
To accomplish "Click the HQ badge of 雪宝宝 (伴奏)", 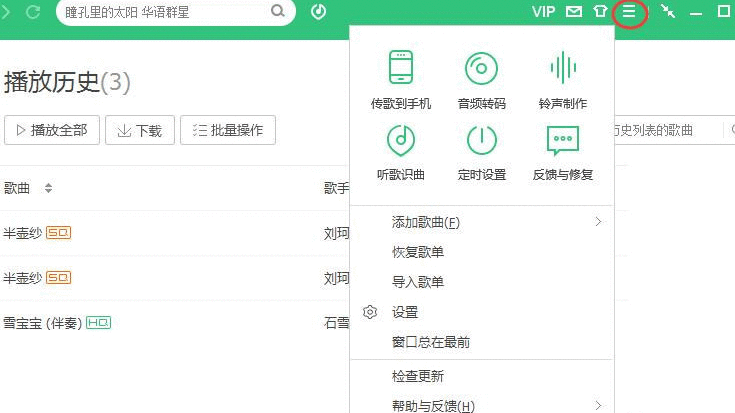I will coord(98,323).
